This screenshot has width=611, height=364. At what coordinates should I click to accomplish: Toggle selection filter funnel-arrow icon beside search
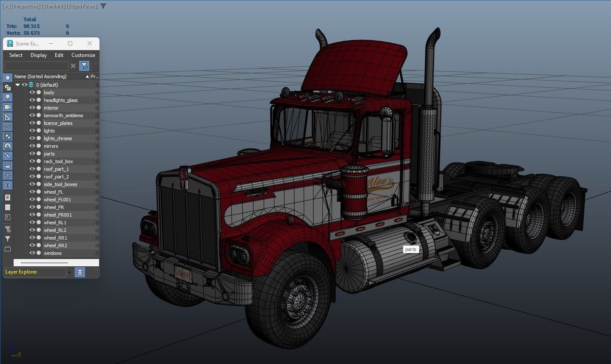[84, 66]
